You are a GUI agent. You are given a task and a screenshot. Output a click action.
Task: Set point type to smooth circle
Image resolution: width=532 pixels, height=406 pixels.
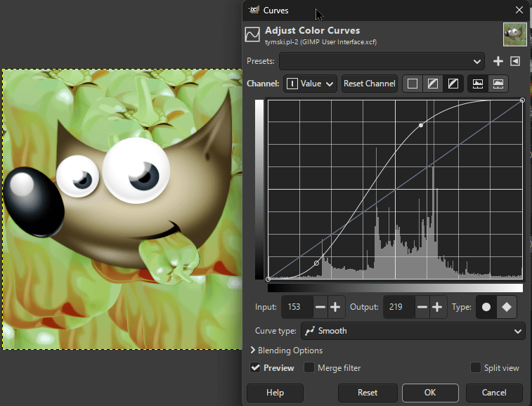[486, 307]
